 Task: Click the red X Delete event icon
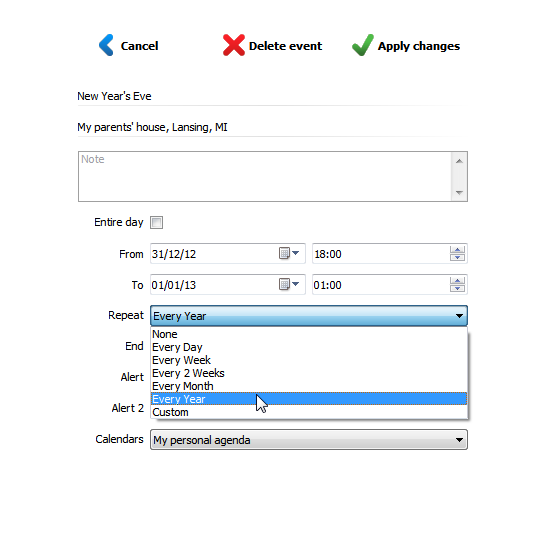click(x=234, y=45)
